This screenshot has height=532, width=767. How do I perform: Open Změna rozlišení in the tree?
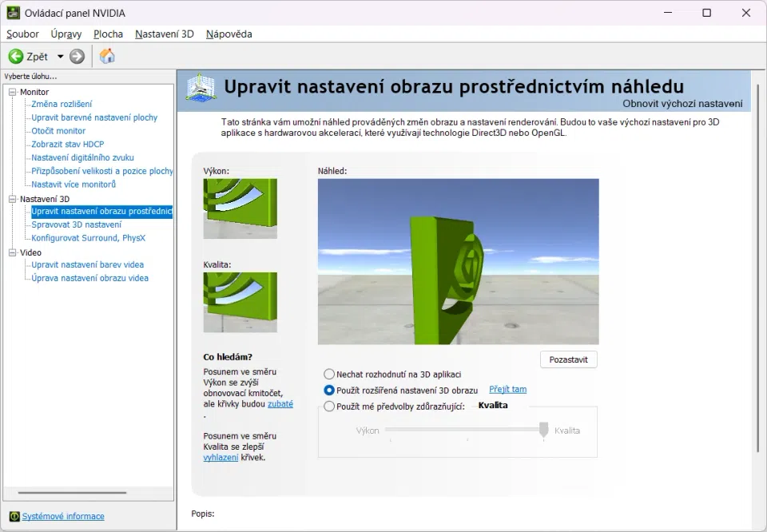click(62, 104)
